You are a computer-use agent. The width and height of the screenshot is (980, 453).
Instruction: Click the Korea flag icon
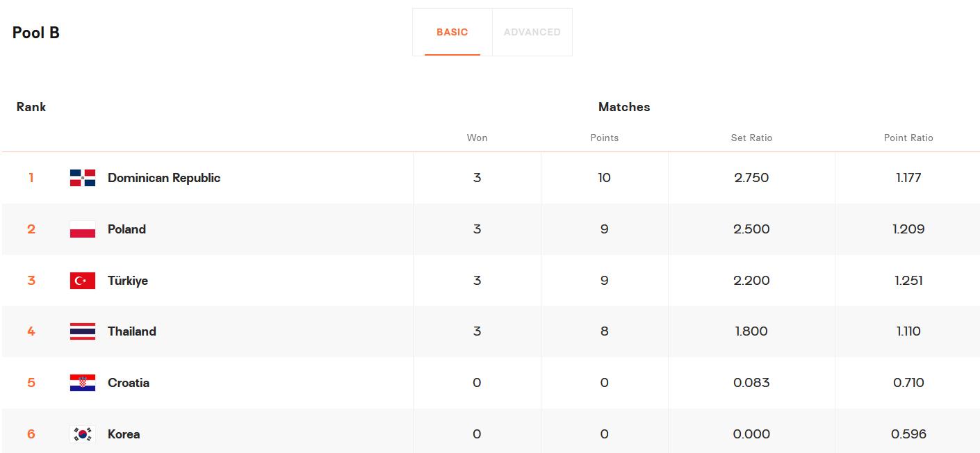83,434
